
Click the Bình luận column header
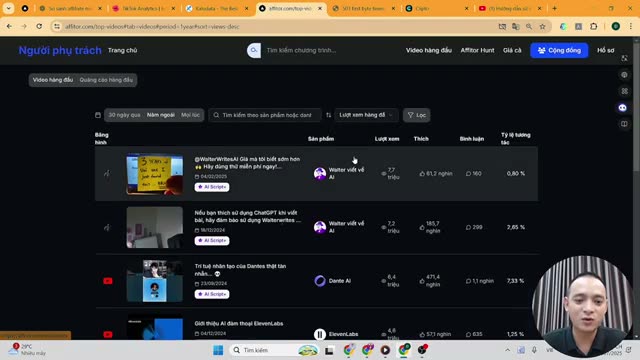[x=471, y=139]
